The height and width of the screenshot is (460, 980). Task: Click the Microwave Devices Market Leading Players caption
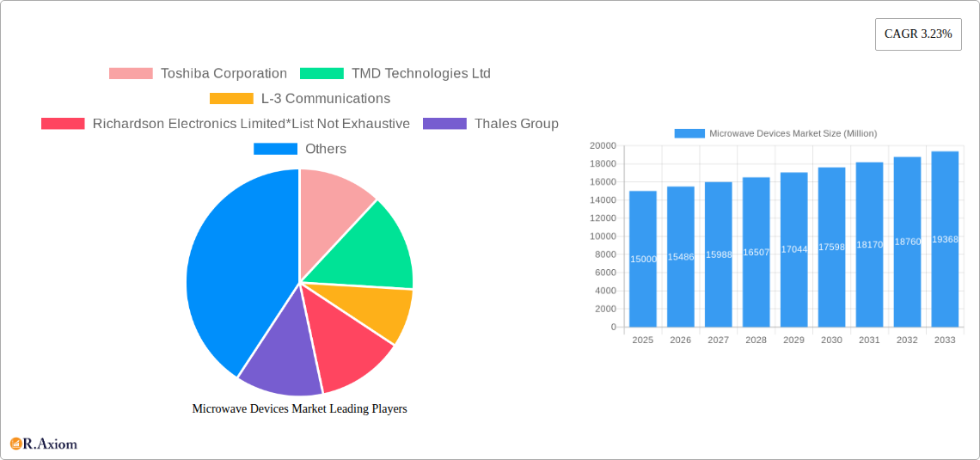[300, 408]
